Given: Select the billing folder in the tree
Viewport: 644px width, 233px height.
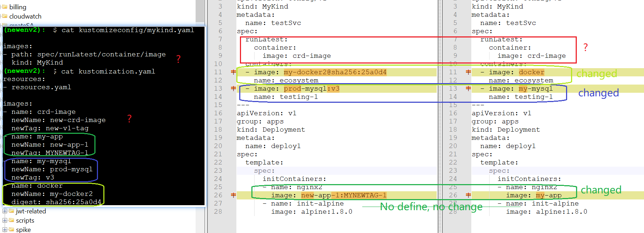Looking at the screenshot, I should tap(18, 7).
